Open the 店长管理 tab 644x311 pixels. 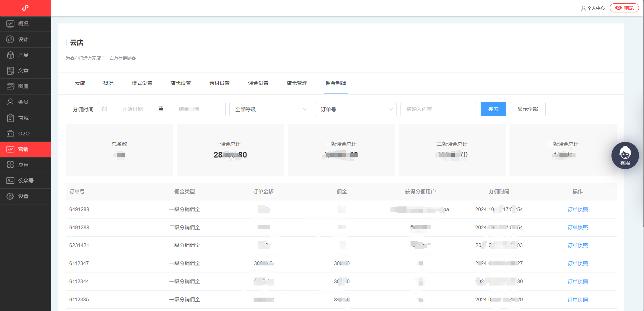[297, 83]
